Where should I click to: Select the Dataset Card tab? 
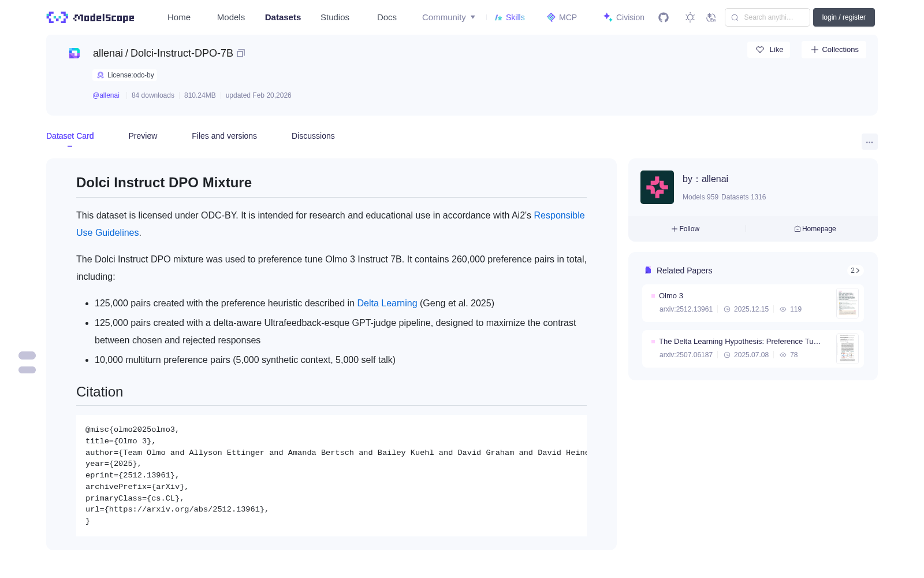pyautogui.click(x=70, y=136)
